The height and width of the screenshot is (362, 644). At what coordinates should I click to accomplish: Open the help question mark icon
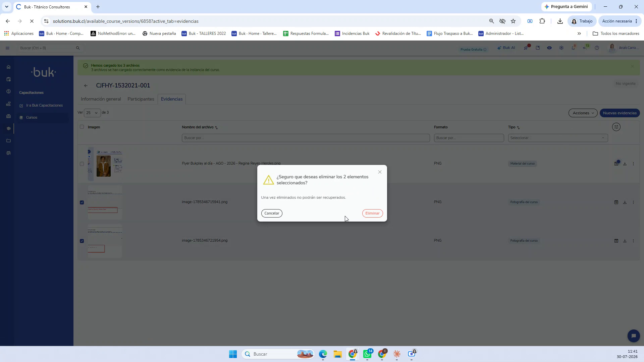tap(597, 48)
